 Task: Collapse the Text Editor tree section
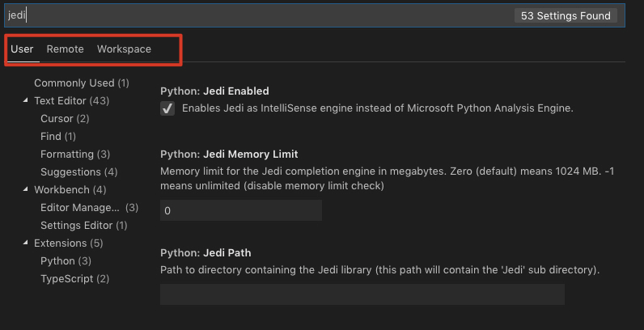point(26,101)
